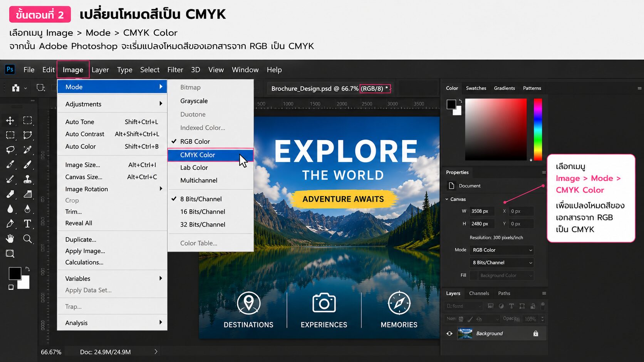The height and width of the screenshot is (362, 644).
Task: Select the Brush tool
Action: [x=27, y=165]
